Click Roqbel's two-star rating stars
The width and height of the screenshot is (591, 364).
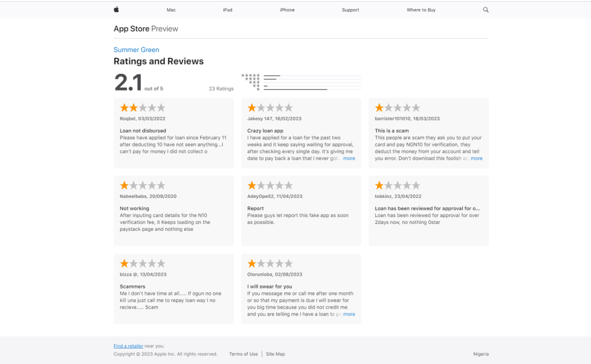point(143,108)
